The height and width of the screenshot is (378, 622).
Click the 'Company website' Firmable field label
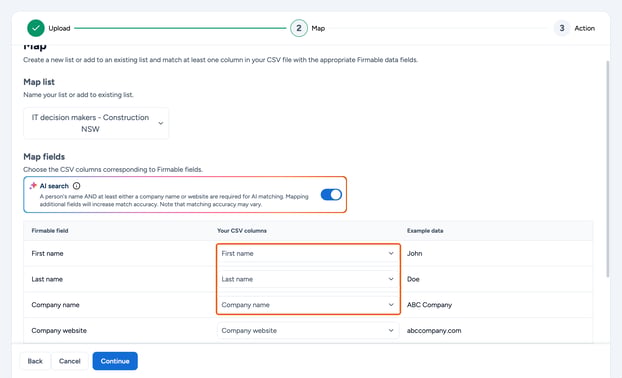(59, 330)
